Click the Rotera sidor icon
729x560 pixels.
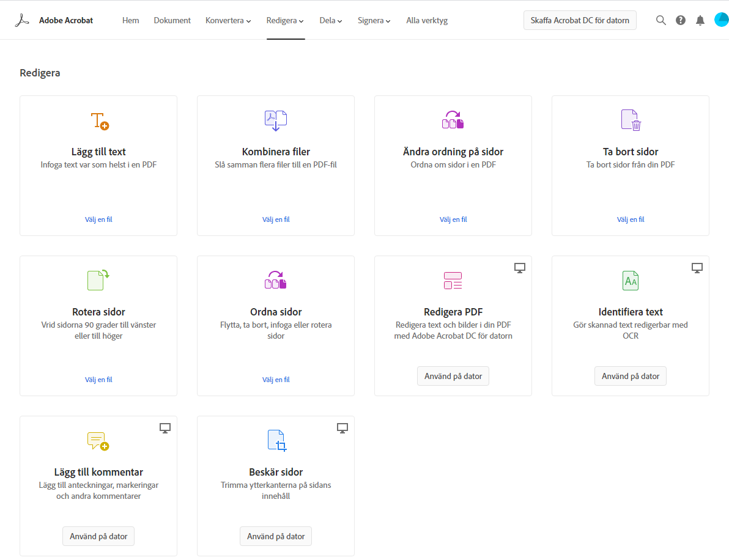tap(98, 280)
